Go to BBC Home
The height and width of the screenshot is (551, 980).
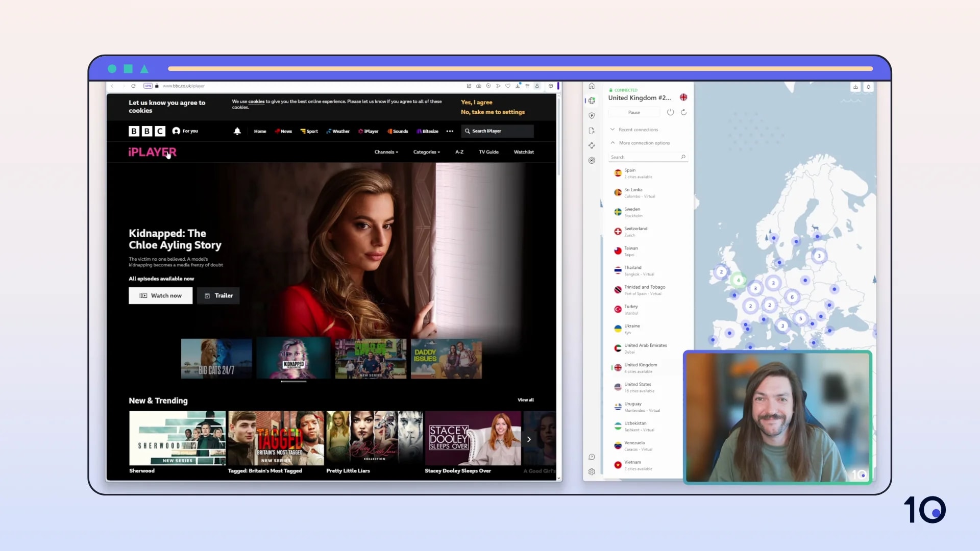[260, 131]
